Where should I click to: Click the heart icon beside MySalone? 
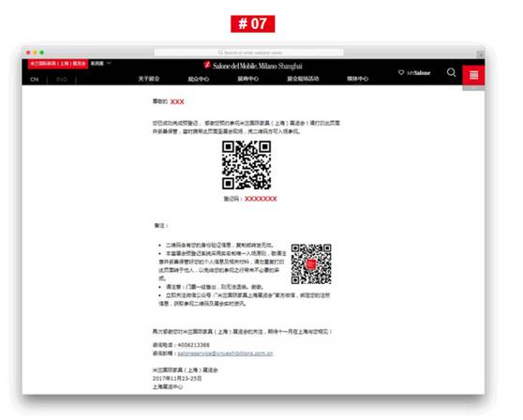(x=401, y=72)
